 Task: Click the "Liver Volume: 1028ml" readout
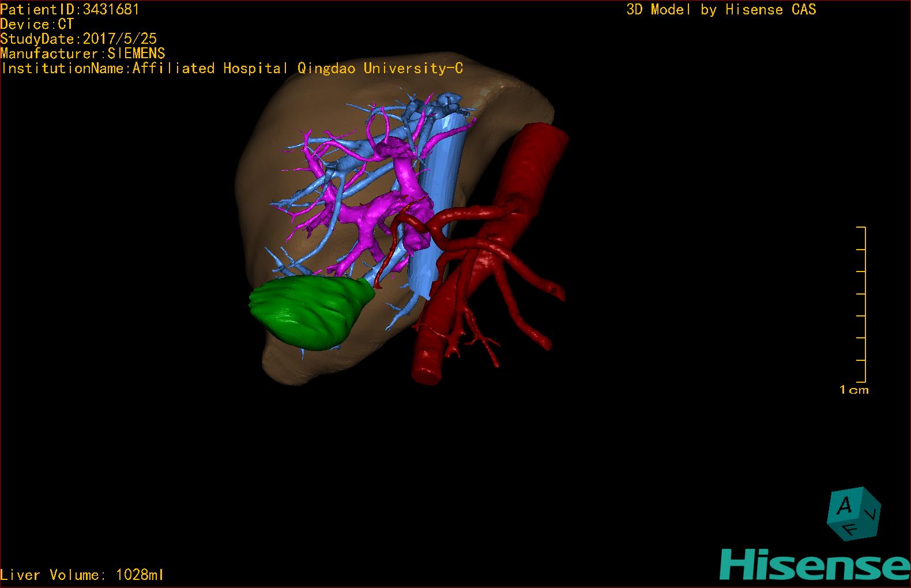click(x=82, y=575)
